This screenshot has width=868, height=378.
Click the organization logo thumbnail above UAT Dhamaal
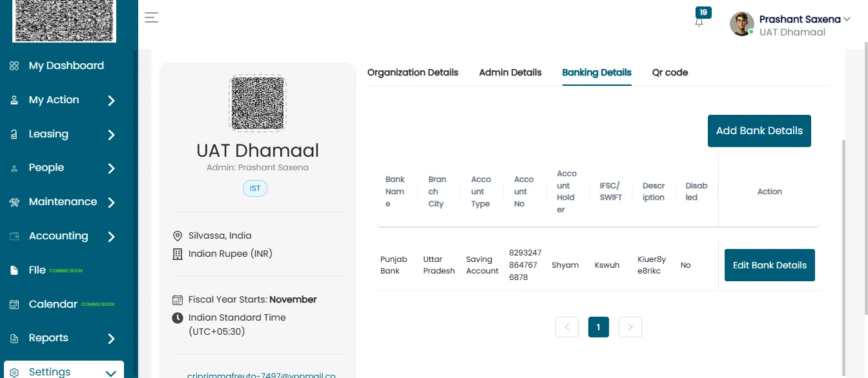pyautogui.click(x=258, y=103)
